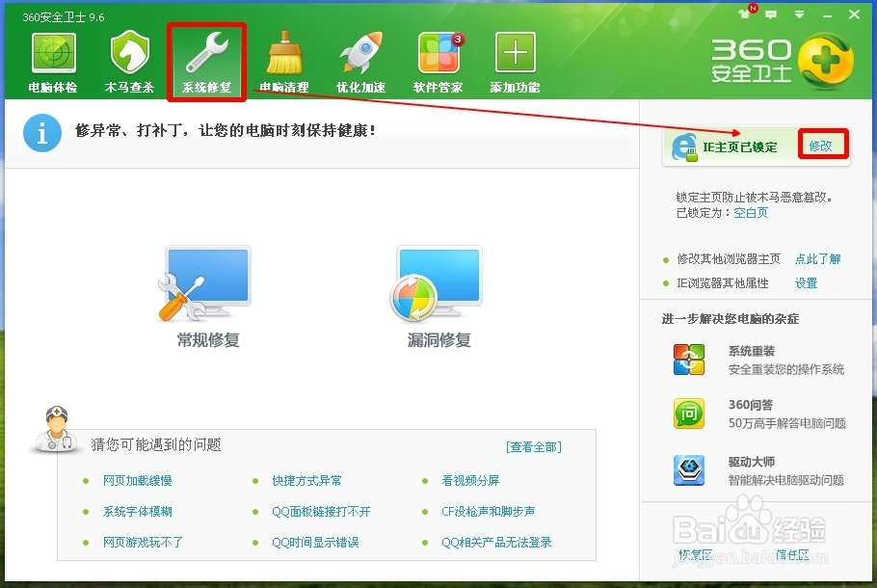The image size is (877, 588).
Task: Select the 木马查杀 shield icon
Action: click(x=130, y=53)
